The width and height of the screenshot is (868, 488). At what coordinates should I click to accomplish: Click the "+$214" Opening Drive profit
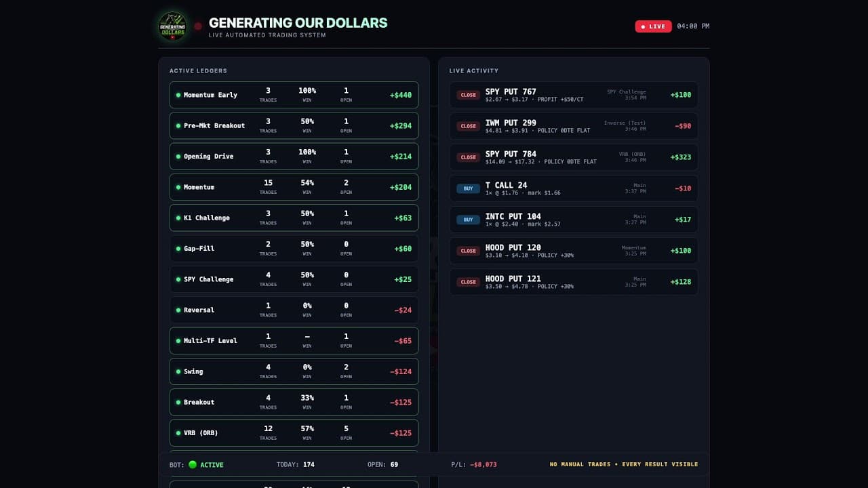click(401, 157)
